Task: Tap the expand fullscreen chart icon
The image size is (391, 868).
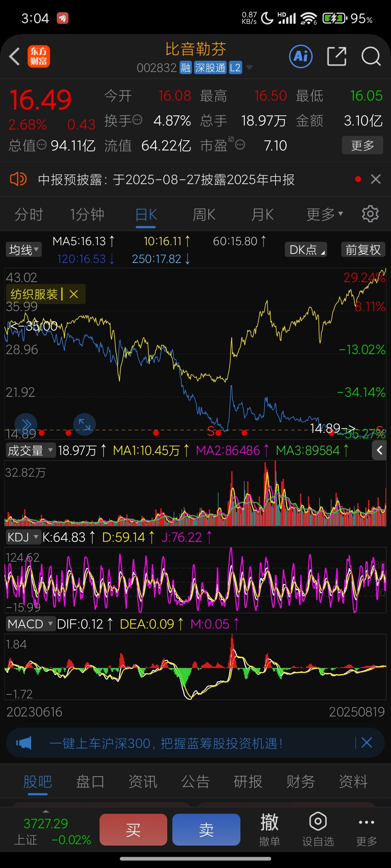Action: click(84, 424)
